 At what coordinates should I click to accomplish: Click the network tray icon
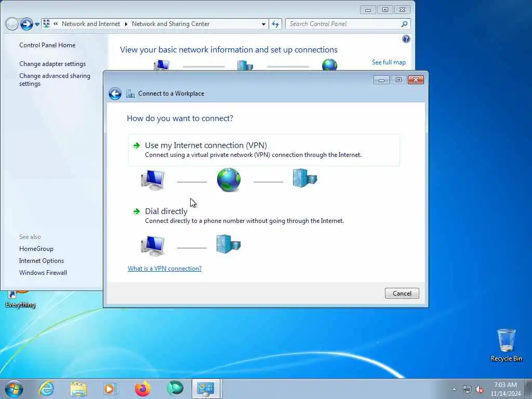[467, 389]
